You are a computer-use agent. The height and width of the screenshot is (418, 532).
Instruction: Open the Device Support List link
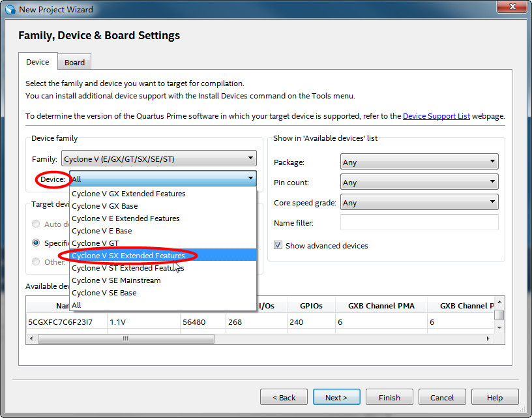point(436,116)
